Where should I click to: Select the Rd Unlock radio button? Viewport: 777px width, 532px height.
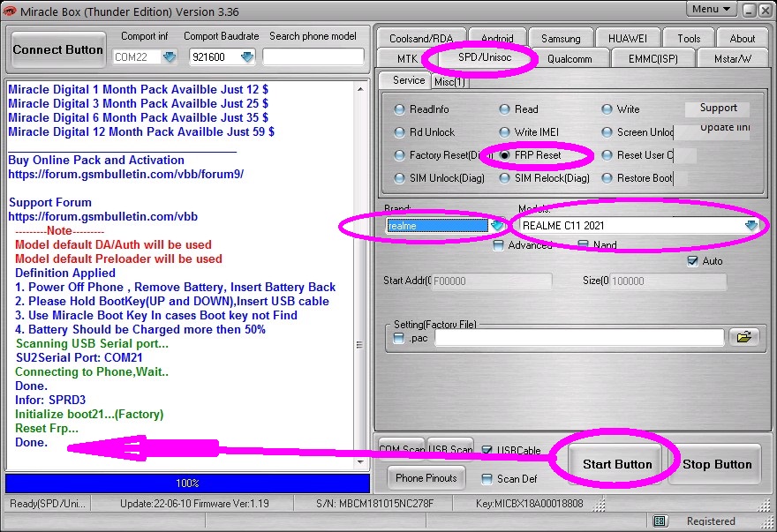click(399, 132)
